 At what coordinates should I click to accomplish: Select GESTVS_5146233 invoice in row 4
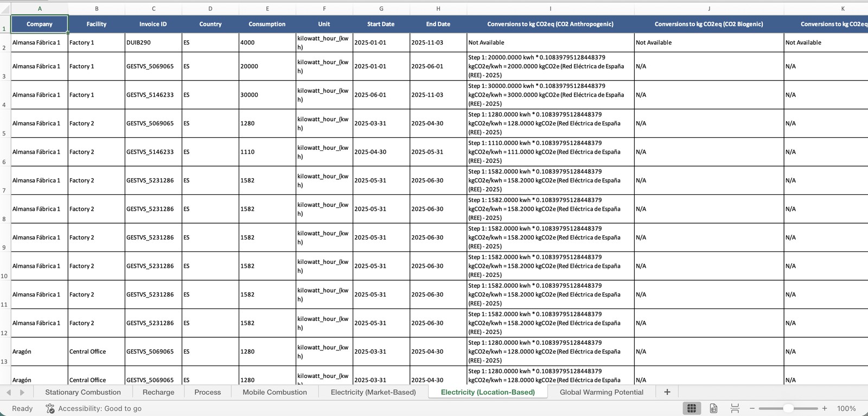(x=154, y=94)
